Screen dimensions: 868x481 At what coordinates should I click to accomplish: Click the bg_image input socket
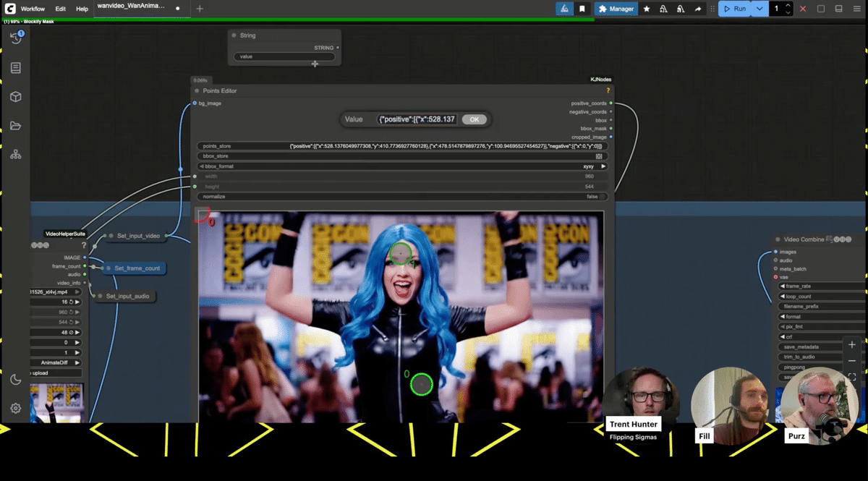pos(195,103)
